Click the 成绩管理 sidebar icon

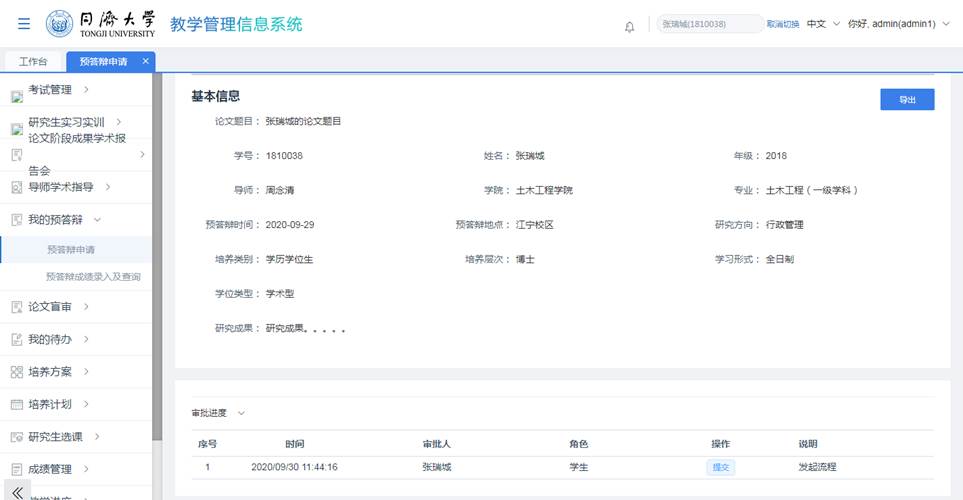click(16, 469)
